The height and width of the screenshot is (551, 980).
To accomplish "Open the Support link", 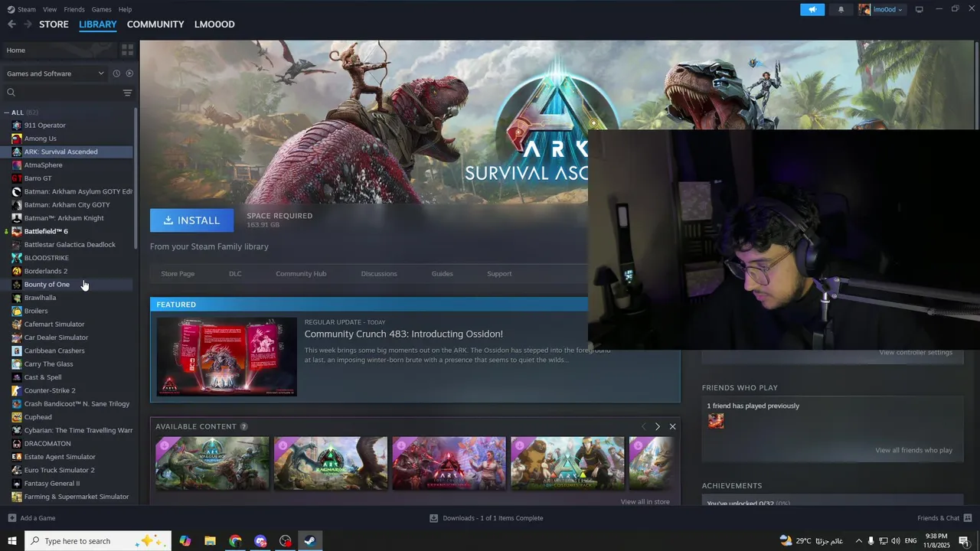I will [x=499, y=274].
